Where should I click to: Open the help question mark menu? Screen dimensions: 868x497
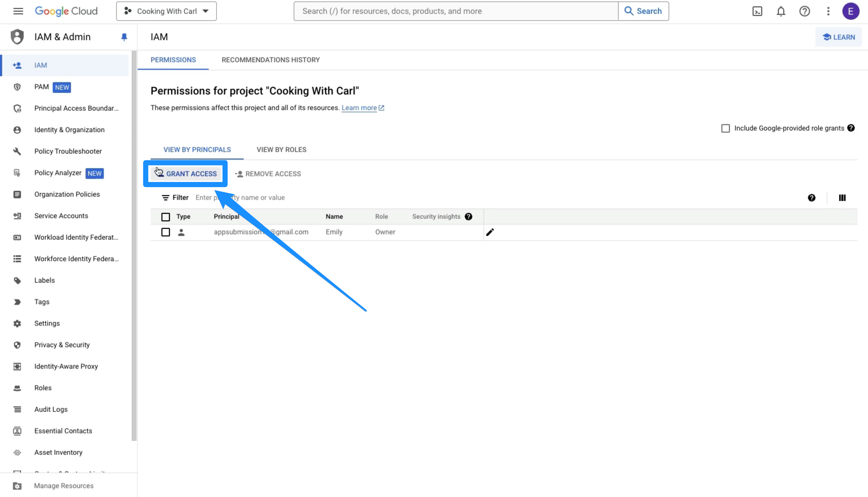point(804,11)
